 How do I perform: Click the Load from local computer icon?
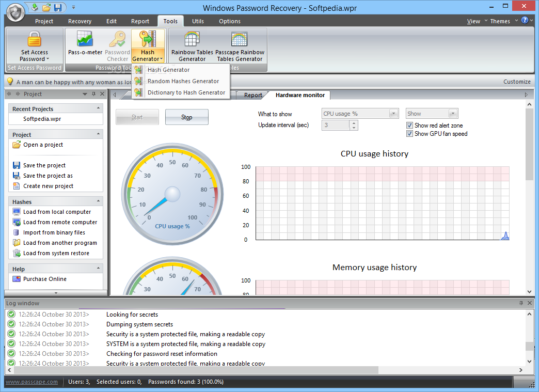pos(17,212)
